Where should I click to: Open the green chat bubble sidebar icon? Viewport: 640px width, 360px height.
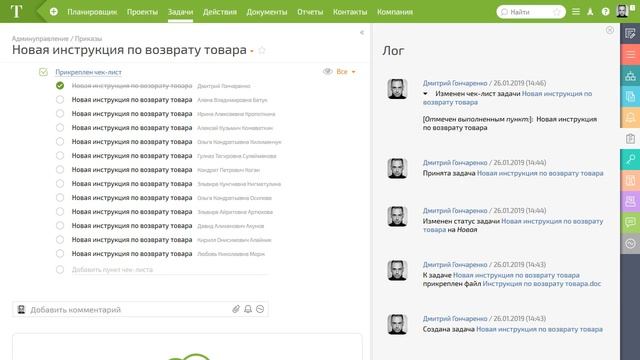630,222
